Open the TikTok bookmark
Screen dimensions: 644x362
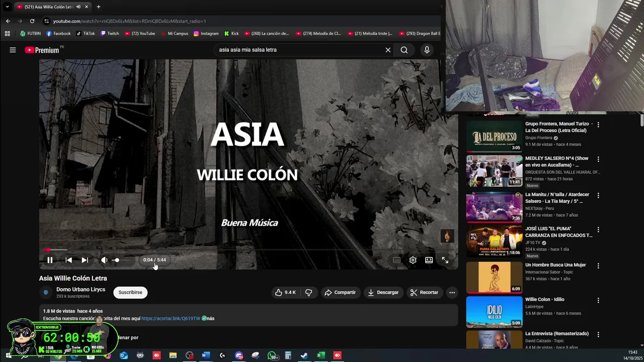click(86, 34)
